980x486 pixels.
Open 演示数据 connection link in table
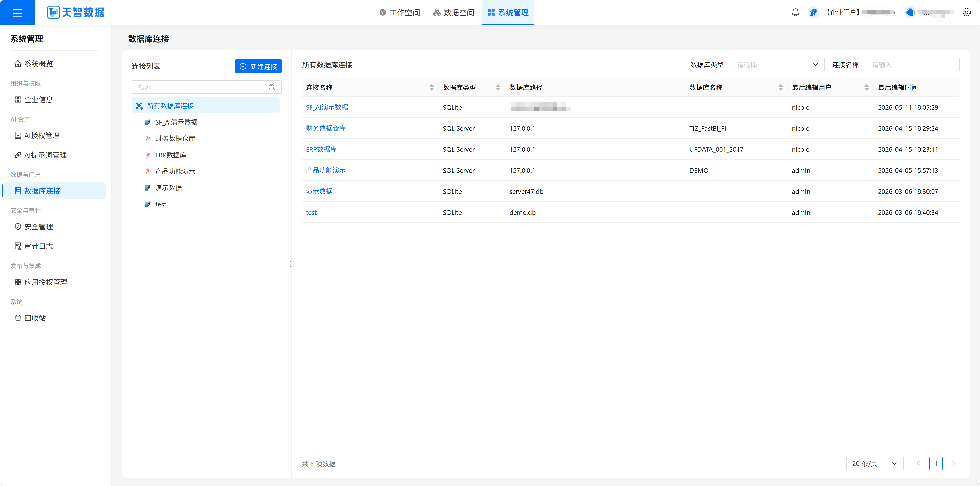click(319, 191)
